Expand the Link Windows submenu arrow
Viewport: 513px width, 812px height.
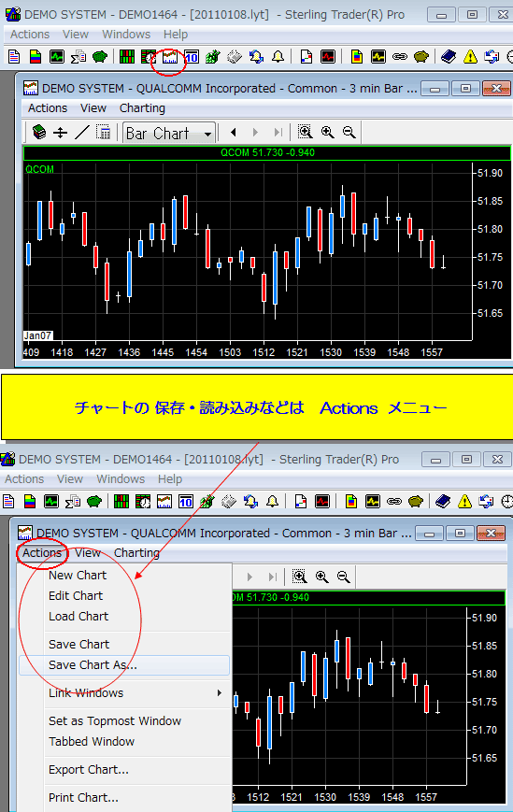tap(220, 693)
